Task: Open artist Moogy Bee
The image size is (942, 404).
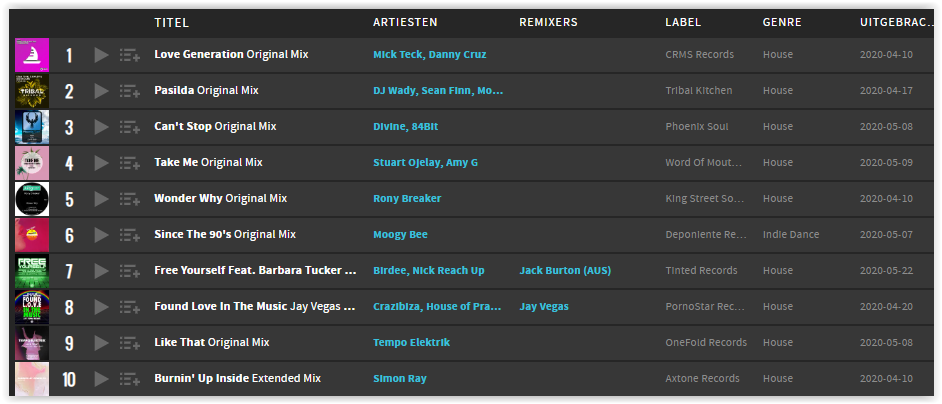Action: [401, 234]
